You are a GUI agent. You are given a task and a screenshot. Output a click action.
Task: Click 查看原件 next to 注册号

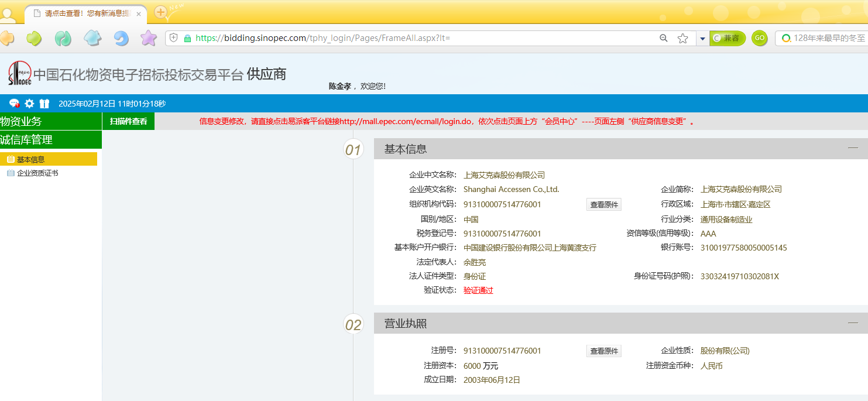[x=603, y=351]
